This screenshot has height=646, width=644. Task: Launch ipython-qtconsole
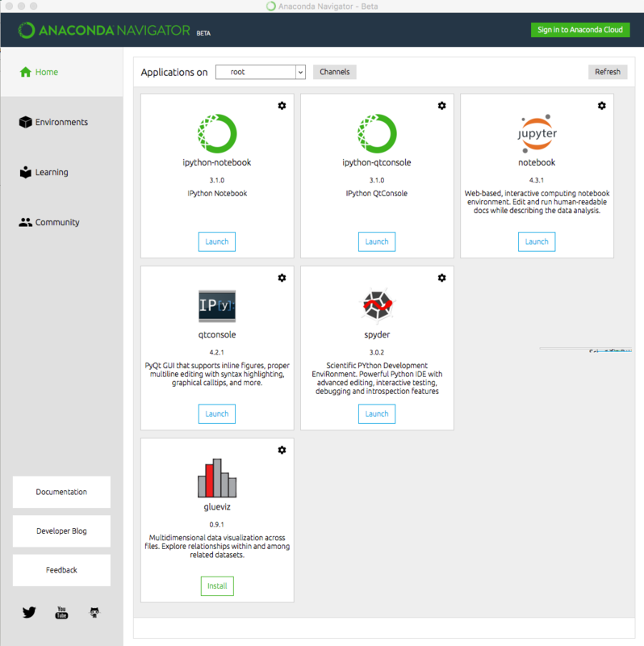click(x=377, y=241)
